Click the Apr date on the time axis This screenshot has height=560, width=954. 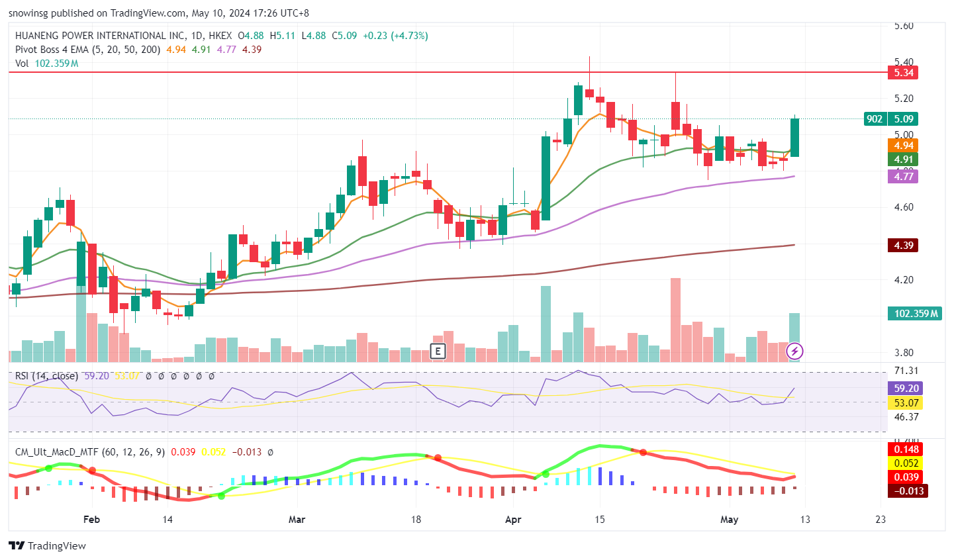513,520
